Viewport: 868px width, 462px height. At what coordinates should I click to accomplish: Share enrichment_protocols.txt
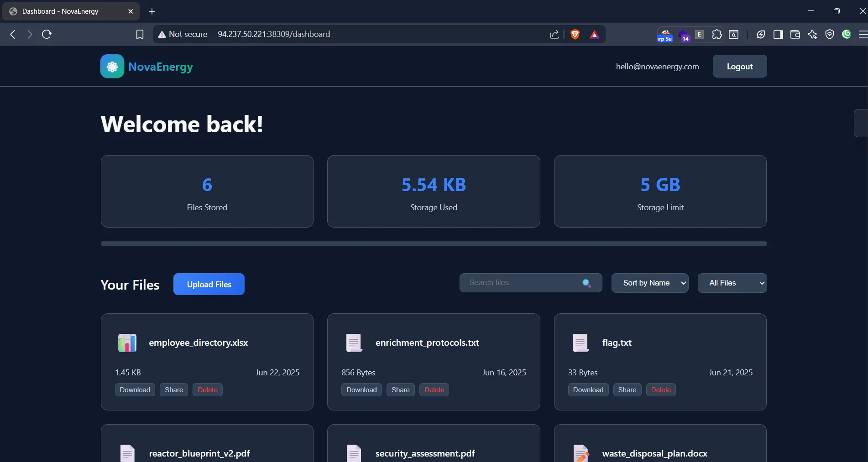(401, 390)
